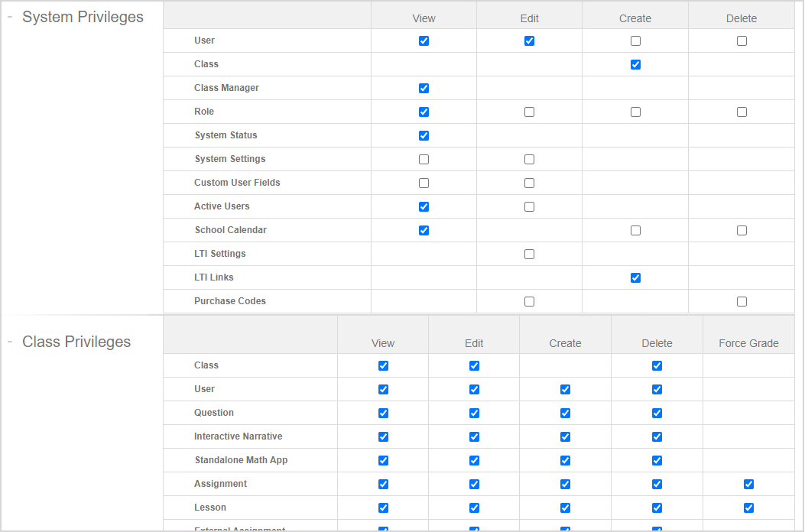This screenshot has width=805, height=532.
Task: Disable Force Grade for Lesson
Action: (748, 508)
